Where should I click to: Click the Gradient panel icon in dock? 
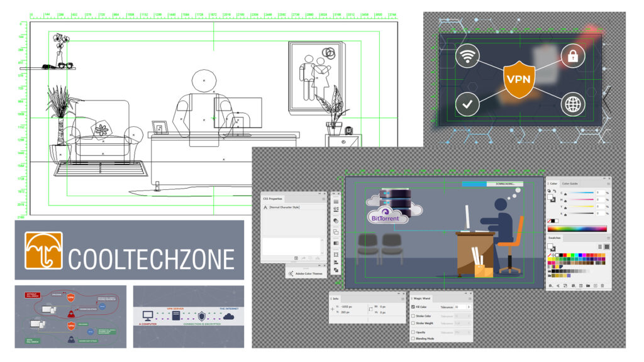pos(336,243)
